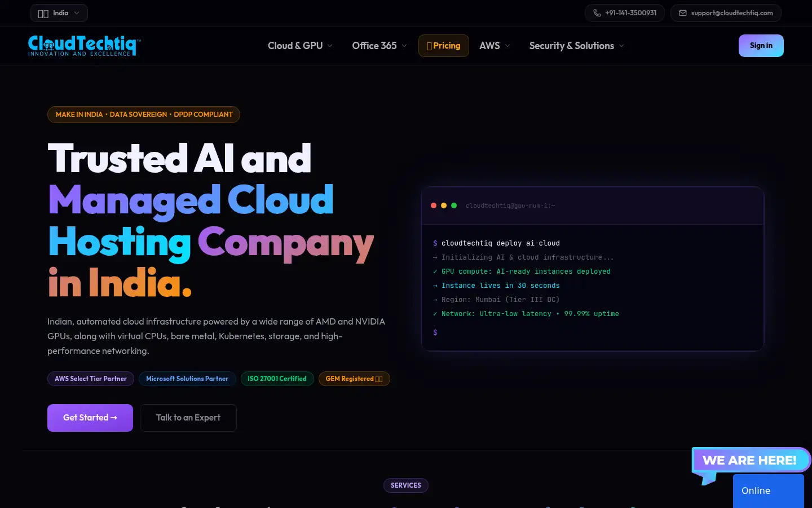
Task: Open the India region selector
Action: pyautogui.click(x=59, y=13)
